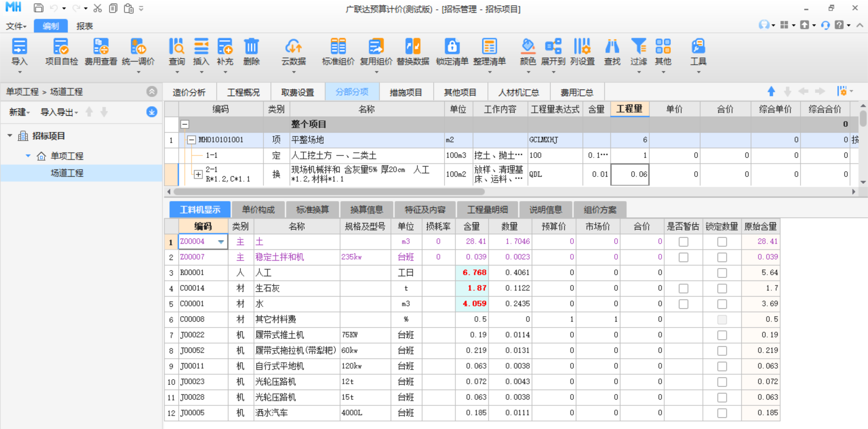Click the 导入导出 button
This screenshot has height=429, width=868.
(59, 112)
